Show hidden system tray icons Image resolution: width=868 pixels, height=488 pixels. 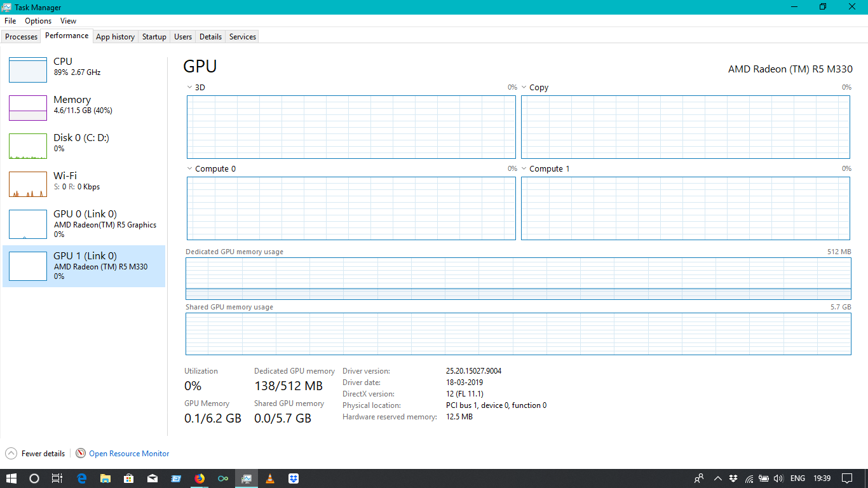718,478
